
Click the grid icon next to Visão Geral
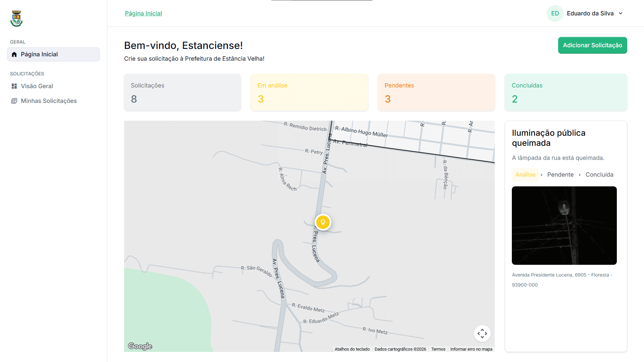click(14, 86)
